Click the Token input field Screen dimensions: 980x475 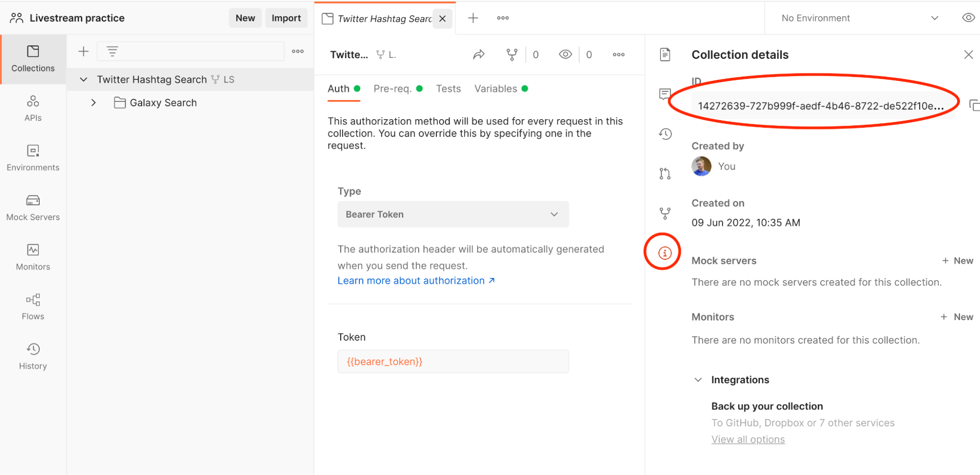pyautogui.click(x=453, y=362)
